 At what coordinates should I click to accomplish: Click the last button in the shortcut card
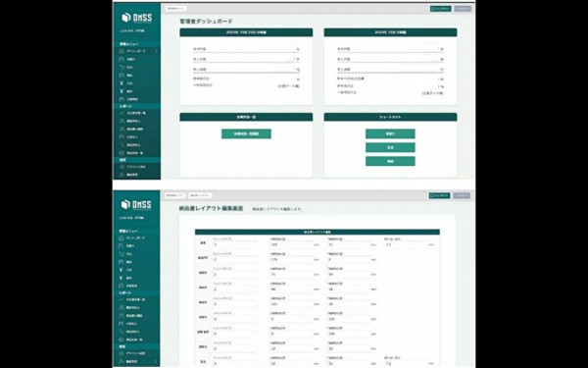pyautogui.click(x=390, y=161)
